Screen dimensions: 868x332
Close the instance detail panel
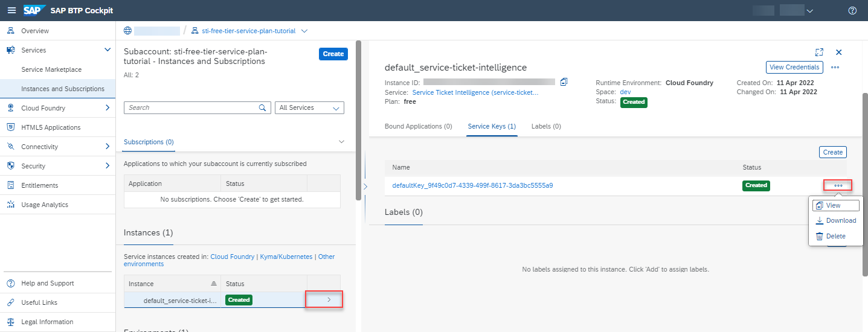(838, 53)
